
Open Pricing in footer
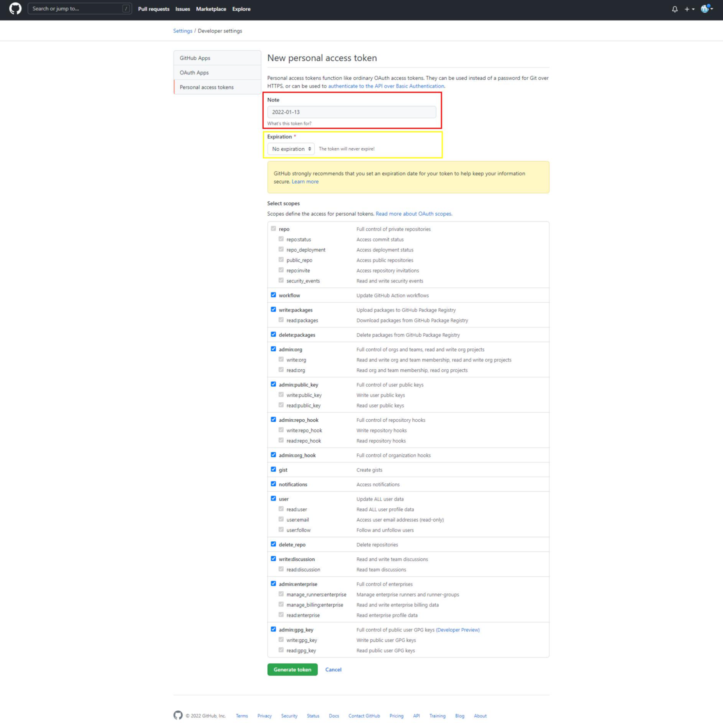[x=396, y=716]
